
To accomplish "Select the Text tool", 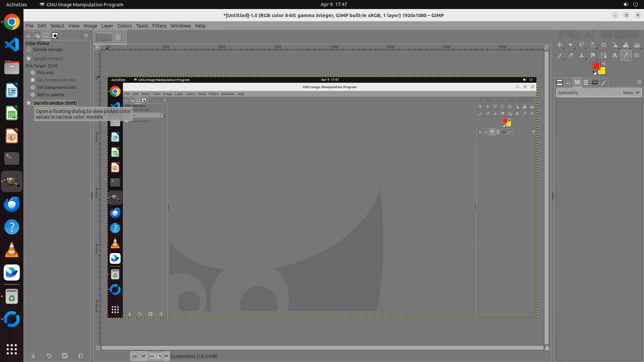I will click(x=615, y=56).
